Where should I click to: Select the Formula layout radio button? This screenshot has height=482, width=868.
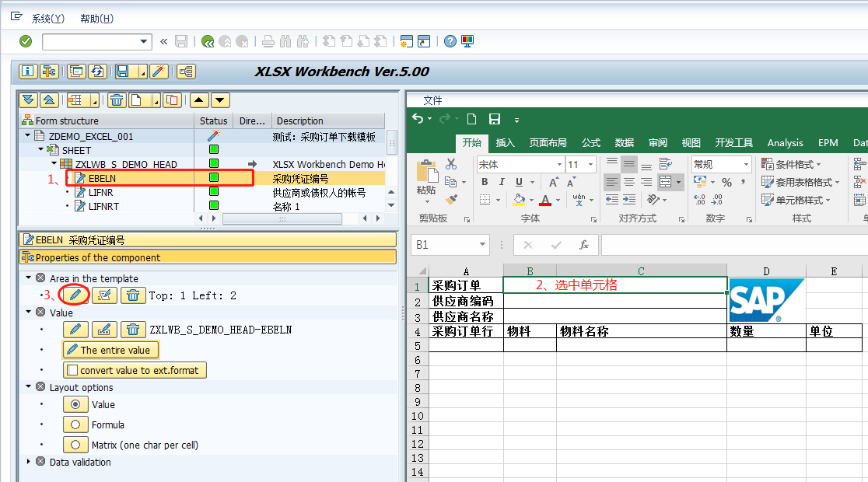75,425
